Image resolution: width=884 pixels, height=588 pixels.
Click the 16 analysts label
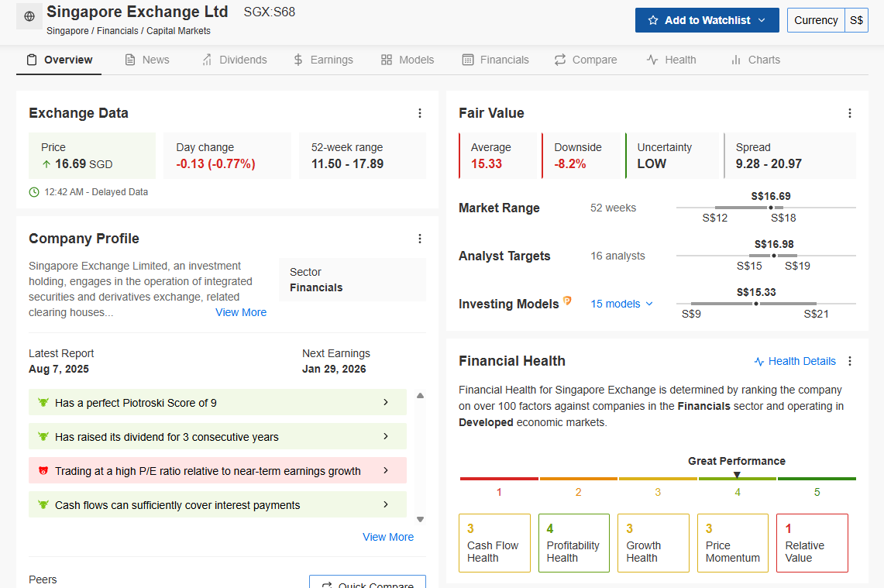pyautogui.click(x=618, y=256)
